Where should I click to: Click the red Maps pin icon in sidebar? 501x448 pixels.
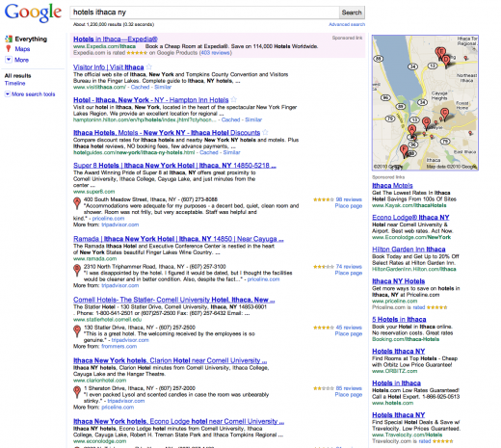click(9, 49)
